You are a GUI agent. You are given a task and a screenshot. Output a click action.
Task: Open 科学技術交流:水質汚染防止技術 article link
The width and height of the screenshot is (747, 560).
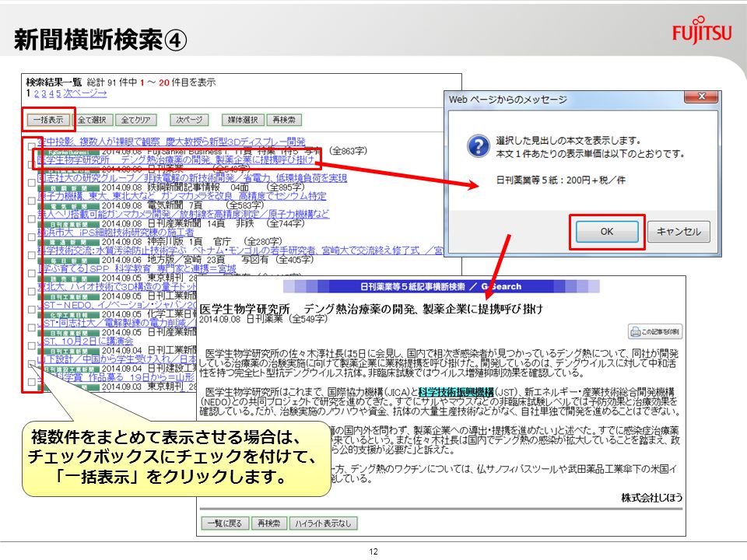[240, 250]
